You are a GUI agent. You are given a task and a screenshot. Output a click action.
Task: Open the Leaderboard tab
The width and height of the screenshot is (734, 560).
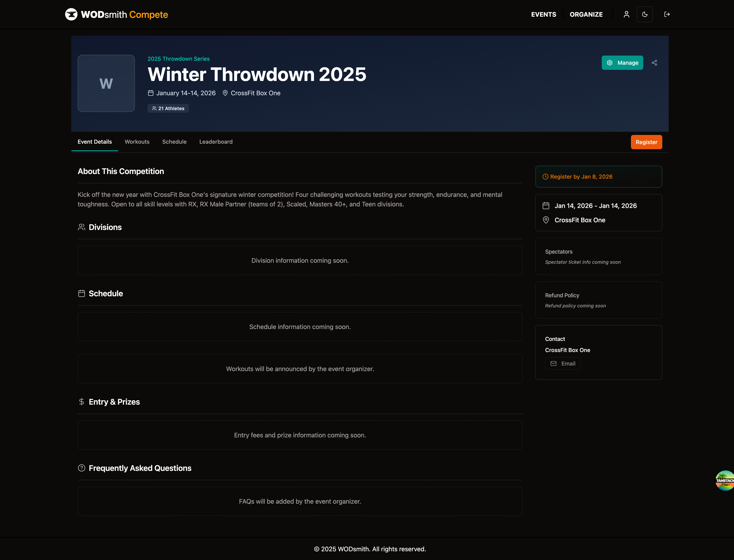point(216,142)
